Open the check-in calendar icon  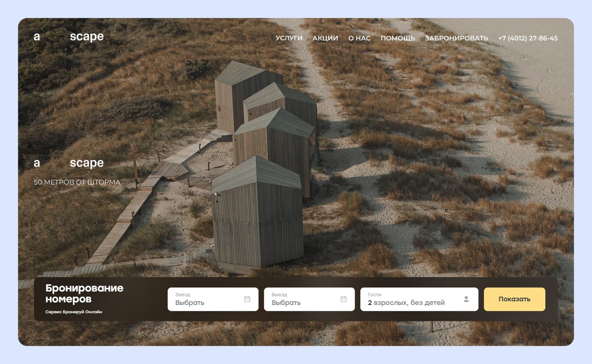(247, 299)
